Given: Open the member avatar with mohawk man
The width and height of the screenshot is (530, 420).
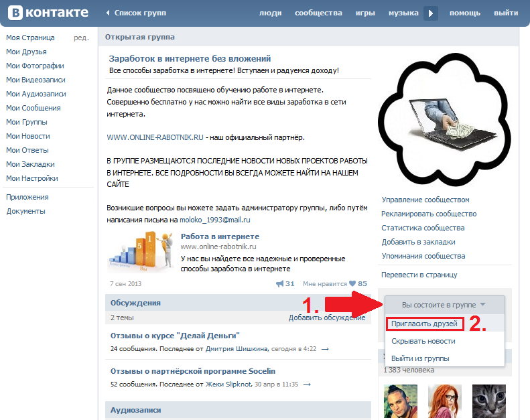Looking at the screenshot, I should pyautogui.click(x=401, y=401).
